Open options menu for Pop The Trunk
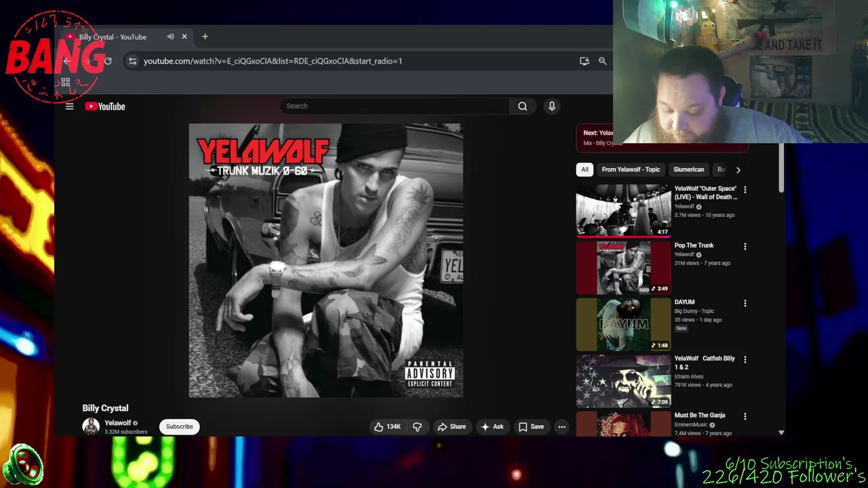This screenshot has height=488, width=868. [x=745, y=247]
